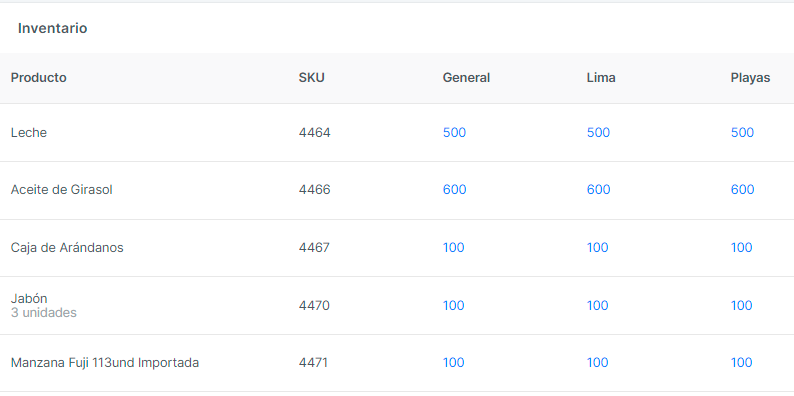Image resolution: width=794 pixels, height=396 pixels.
Task: Select the Leche product name
Action: pos(29,133)
